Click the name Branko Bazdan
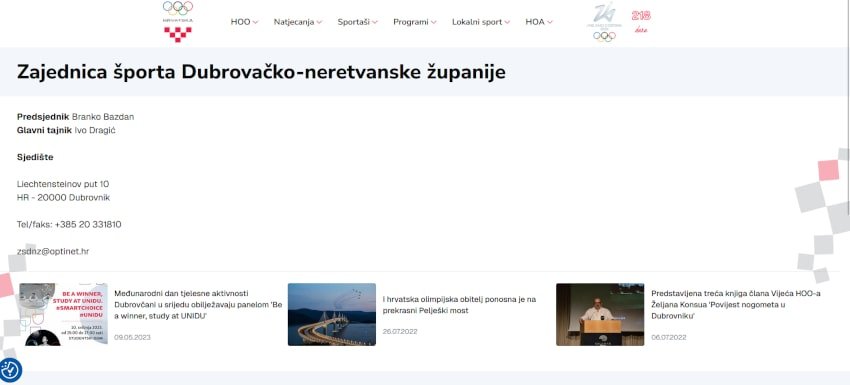This screenshot has width=850, height=385. click(103, 117)
